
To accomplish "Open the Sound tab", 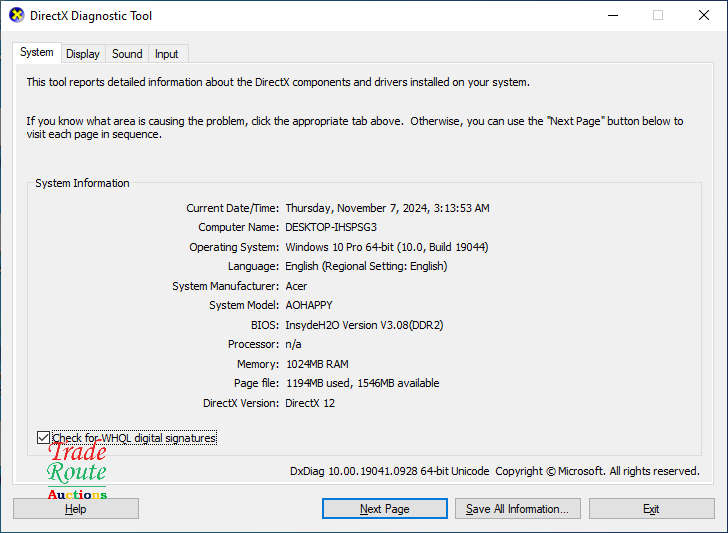I will coord(127,54).
